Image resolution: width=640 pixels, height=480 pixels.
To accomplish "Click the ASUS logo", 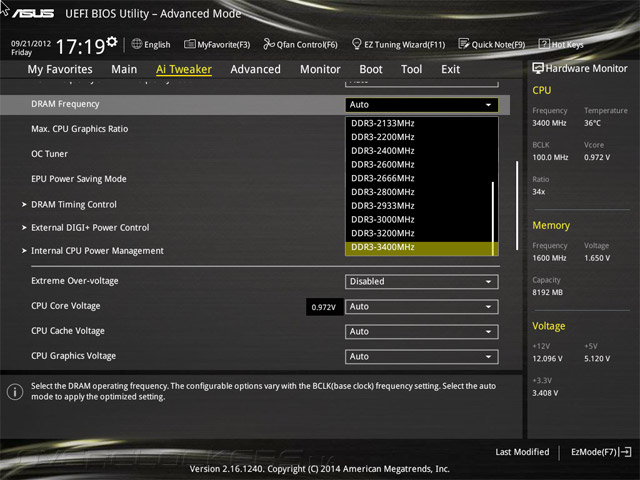I will [33, 13].
